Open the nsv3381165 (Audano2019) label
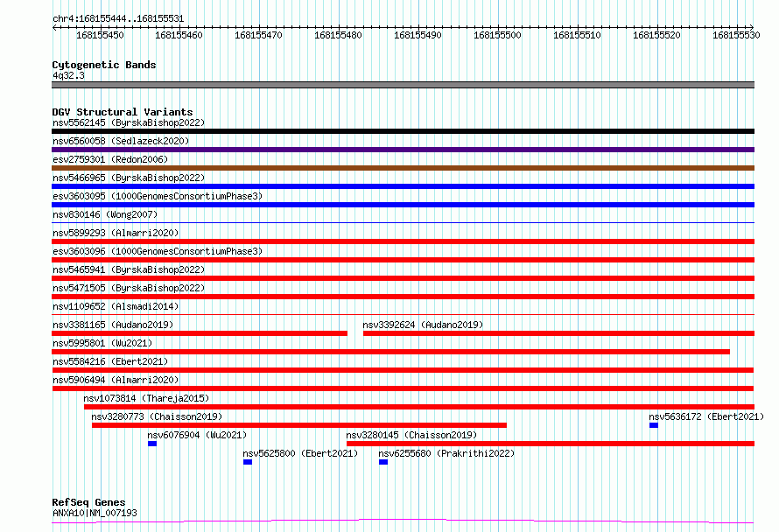 point(113,325)
